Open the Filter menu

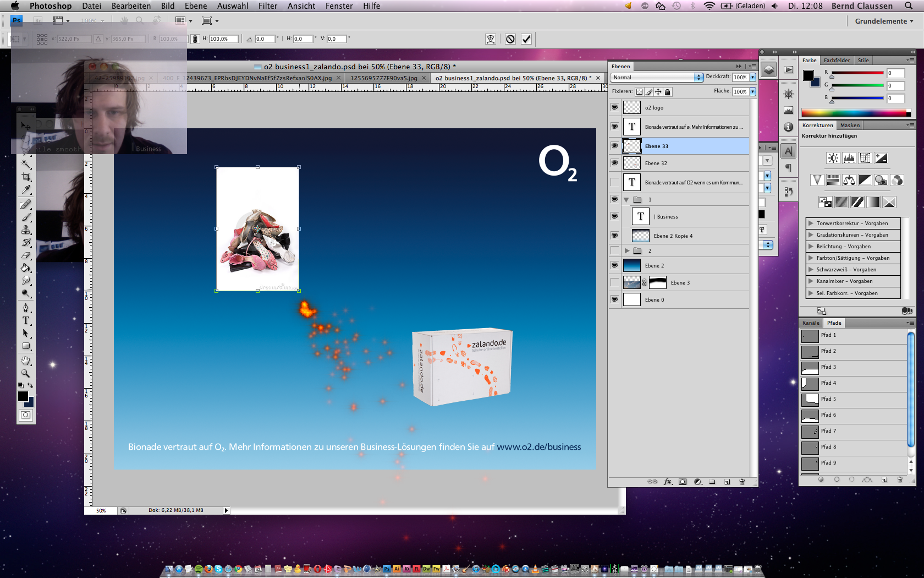point(267,6)
